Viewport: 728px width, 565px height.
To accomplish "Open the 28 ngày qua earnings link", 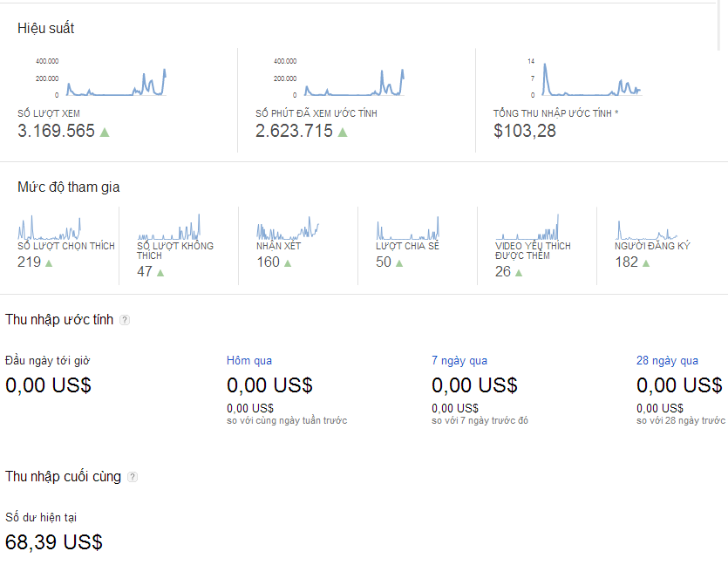I will pos(667,361).
